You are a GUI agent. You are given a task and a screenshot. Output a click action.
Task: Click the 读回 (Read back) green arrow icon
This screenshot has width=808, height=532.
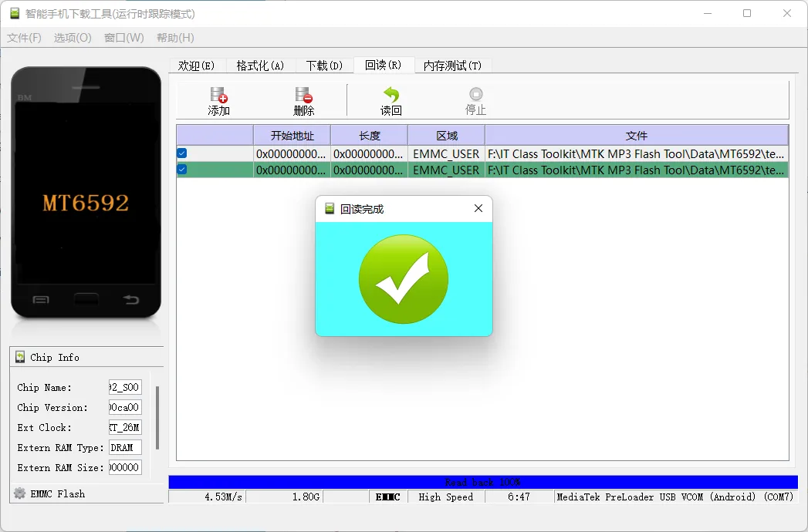(x=391, y=95)
